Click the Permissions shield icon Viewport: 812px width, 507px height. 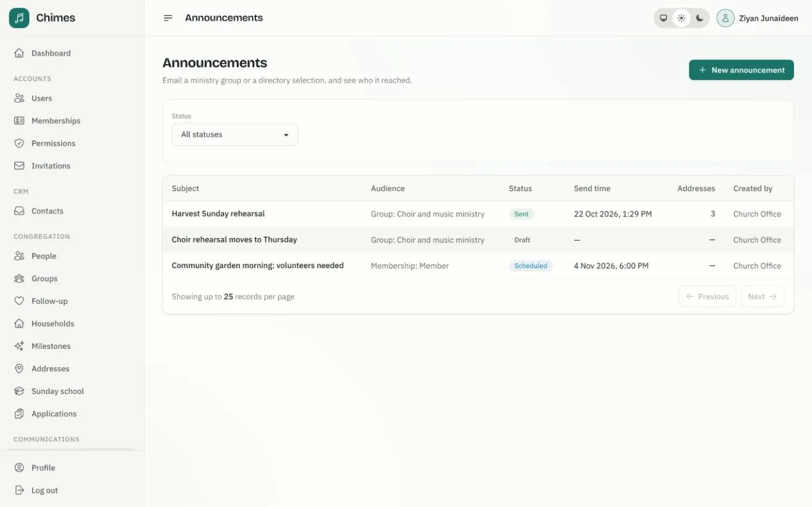click(x=19, y=143)
